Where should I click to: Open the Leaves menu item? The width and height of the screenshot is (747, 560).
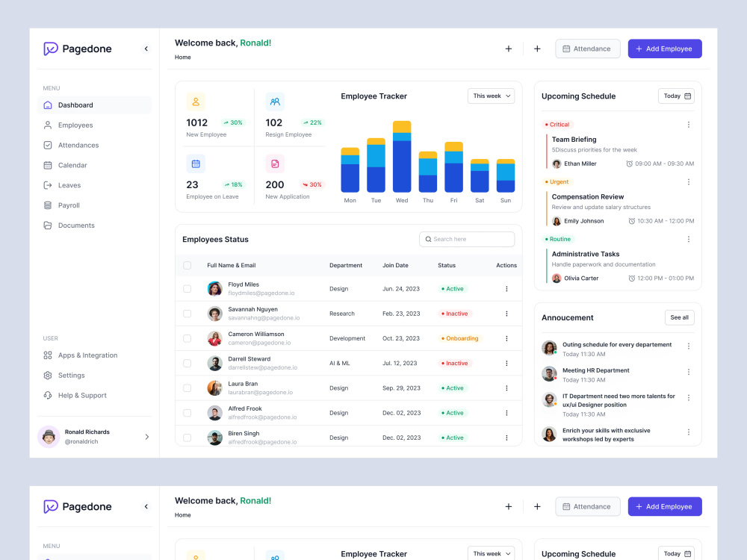coord(94,185)
